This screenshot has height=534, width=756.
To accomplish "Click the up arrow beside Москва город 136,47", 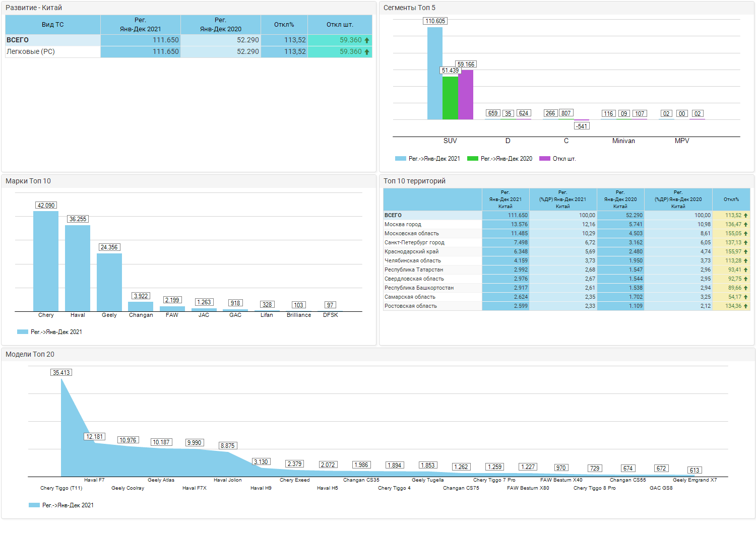I will pos(746,225).
